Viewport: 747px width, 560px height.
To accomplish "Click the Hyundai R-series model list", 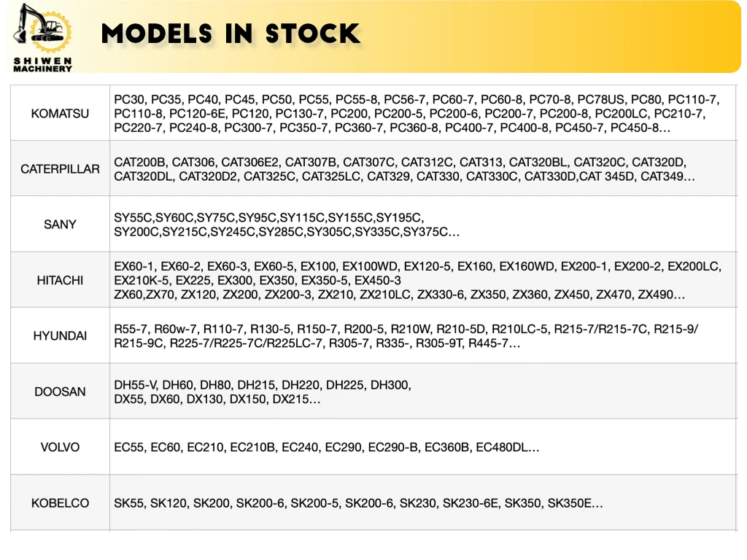I will pyautogui.click(x=406, y=336).
